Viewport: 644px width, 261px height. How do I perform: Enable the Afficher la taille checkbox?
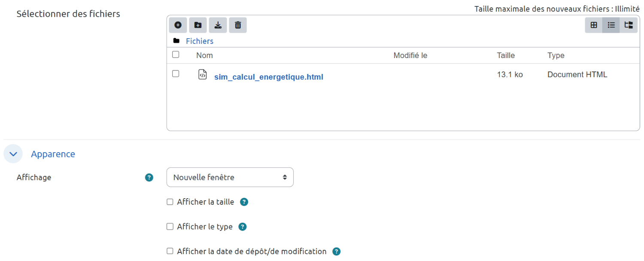click(x=170, y=202)
